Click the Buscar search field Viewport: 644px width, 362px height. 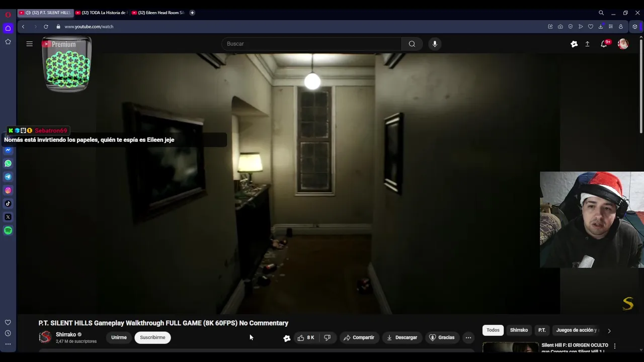click(x=312, y=44)
